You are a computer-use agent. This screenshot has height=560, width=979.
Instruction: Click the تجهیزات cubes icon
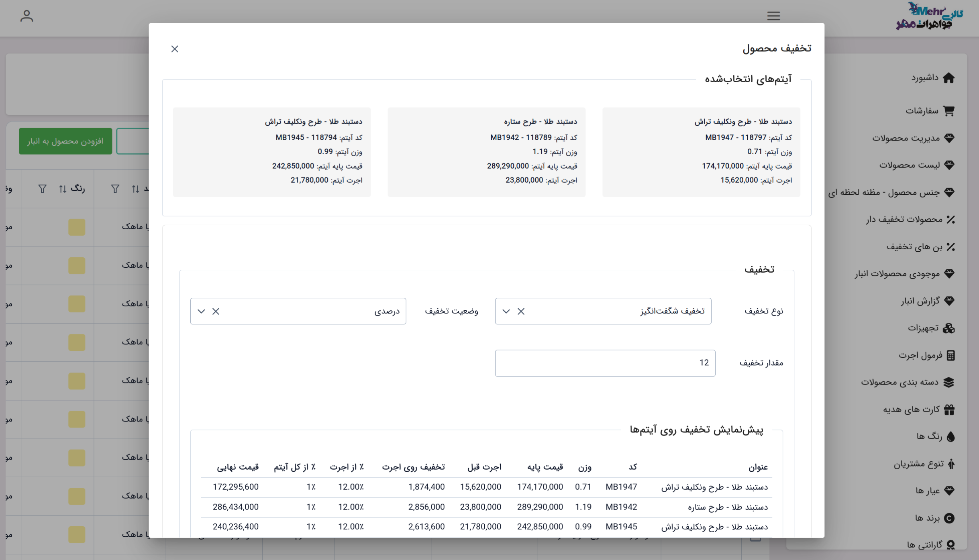coord(949,328)
